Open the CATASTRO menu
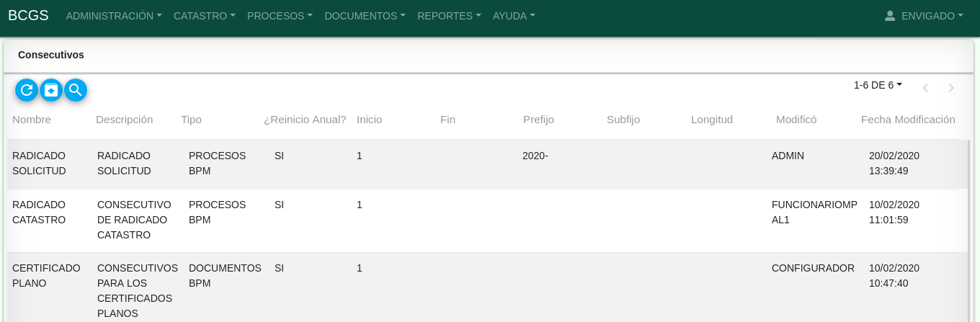Screen dimensions: 980x322 pyautogui.click(x=204, y=16)
